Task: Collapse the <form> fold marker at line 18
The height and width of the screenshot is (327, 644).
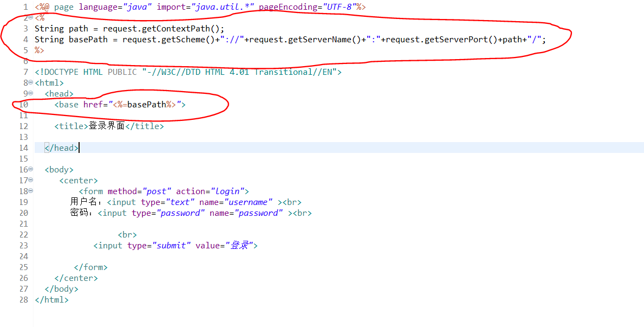Action: click(31, 190)
